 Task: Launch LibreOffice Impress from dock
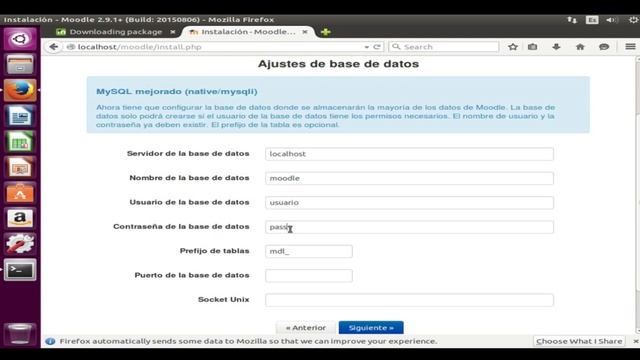pyautogui.click(x=20, y=167)
